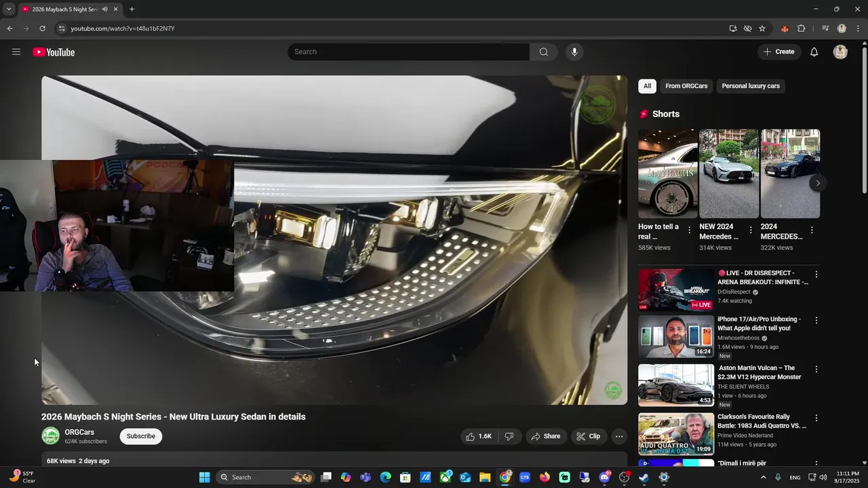The image size is (868, 488).
Task: Open the media controls icon
Action: point(825,28)
